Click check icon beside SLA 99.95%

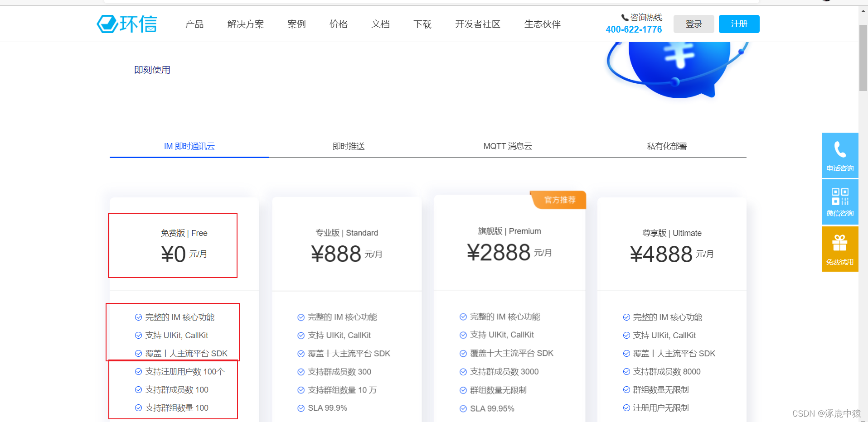(463, 409)
